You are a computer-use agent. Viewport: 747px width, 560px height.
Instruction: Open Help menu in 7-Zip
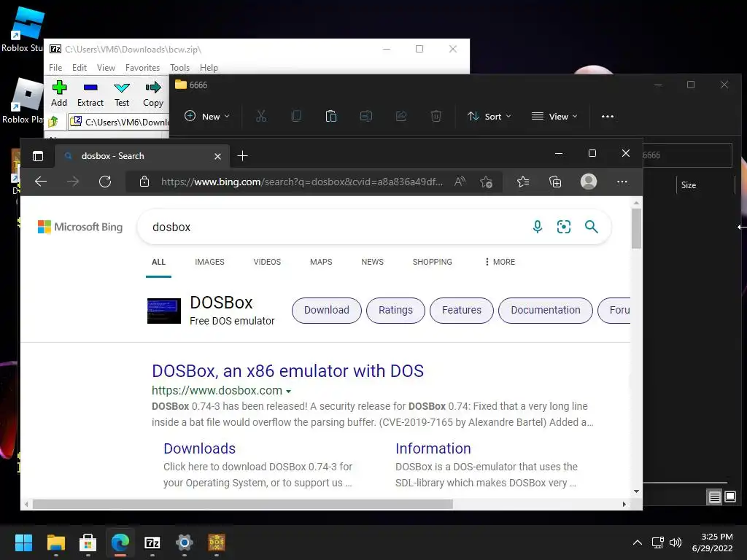209,68
